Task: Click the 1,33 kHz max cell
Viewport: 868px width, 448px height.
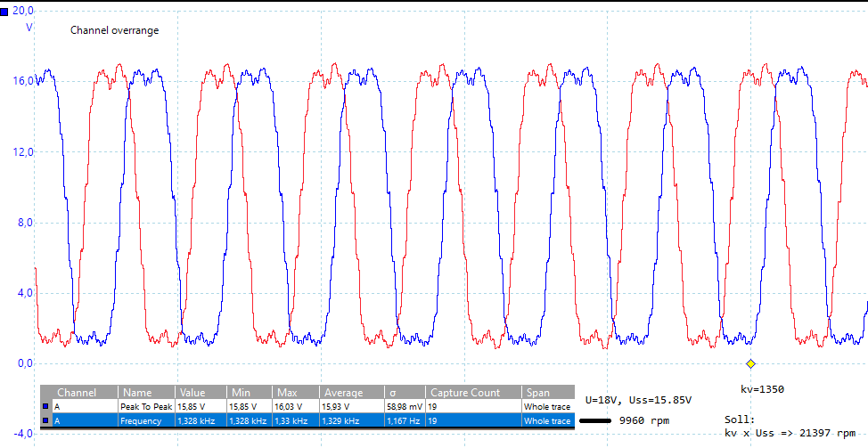Action: click(295, 421)
